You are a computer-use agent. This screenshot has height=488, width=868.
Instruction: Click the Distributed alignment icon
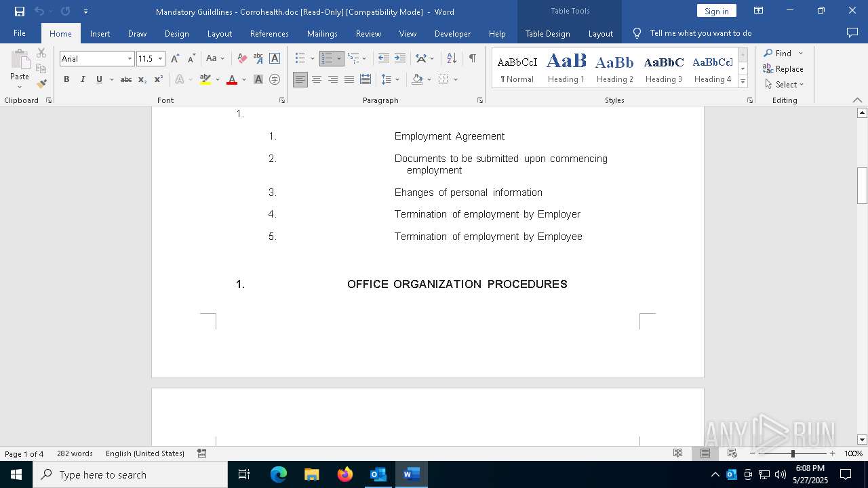(366, 79)
